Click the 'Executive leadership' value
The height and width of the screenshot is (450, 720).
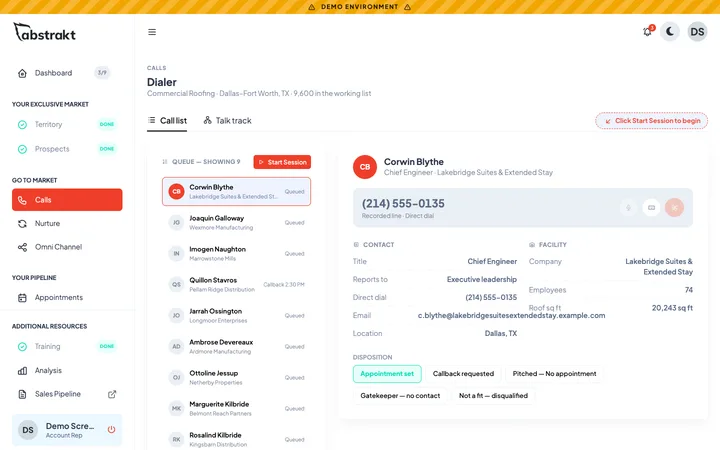pos(482,280)
